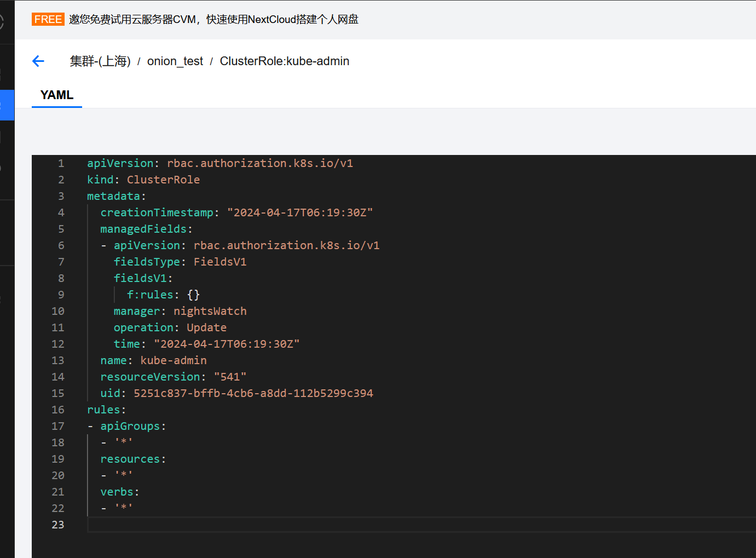756x558 pixels.
Task: Click the nightsWatch manager value
Action: (210, 311)
